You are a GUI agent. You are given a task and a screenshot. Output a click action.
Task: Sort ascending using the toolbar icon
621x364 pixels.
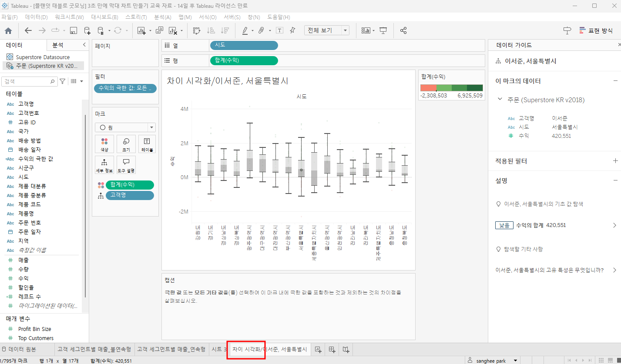(x=211, y=30)
